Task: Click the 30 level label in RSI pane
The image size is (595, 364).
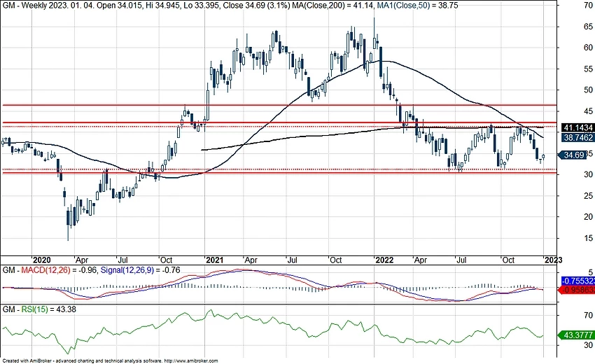Action: coord(588,344)
